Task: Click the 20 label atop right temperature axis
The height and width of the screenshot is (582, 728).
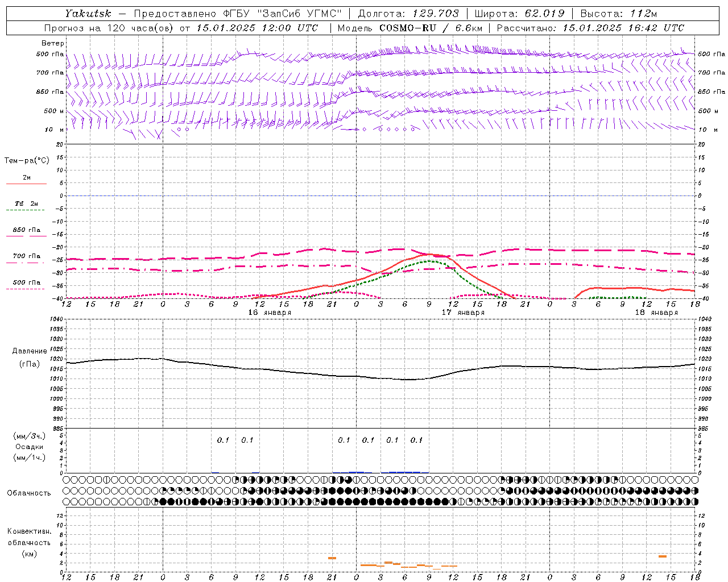Action: (702, 144)
